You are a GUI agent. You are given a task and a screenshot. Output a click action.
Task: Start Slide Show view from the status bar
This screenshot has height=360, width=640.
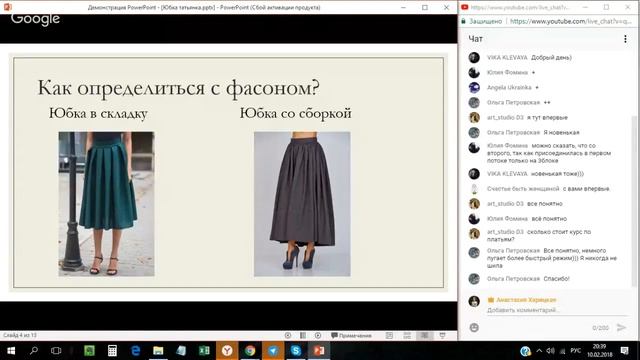(x=442, y=336)
